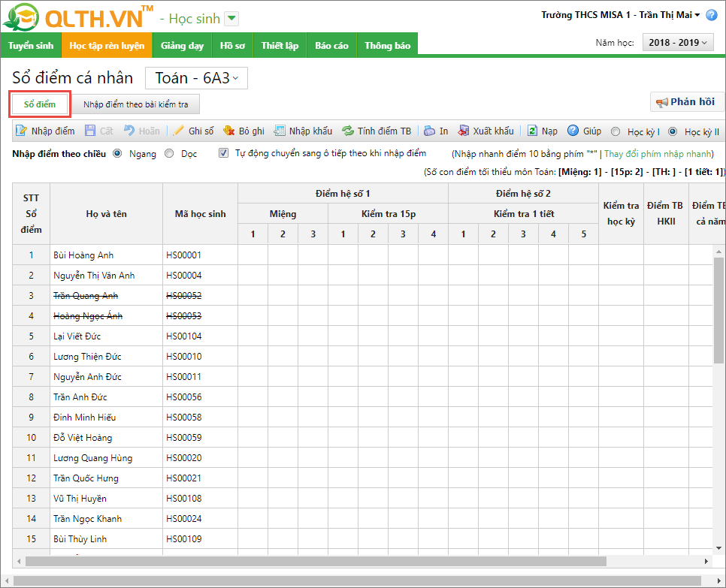Image resolution: width=726 pixels, height=588 pixels.
Task: Click the Nhập điểm pencil icon
Action: click(x=21, y=131)
